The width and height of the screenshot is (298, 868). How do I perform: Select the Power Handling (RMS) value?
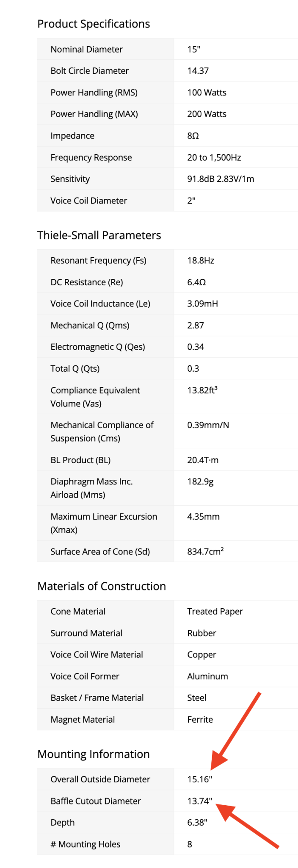[x=207, y=92]
